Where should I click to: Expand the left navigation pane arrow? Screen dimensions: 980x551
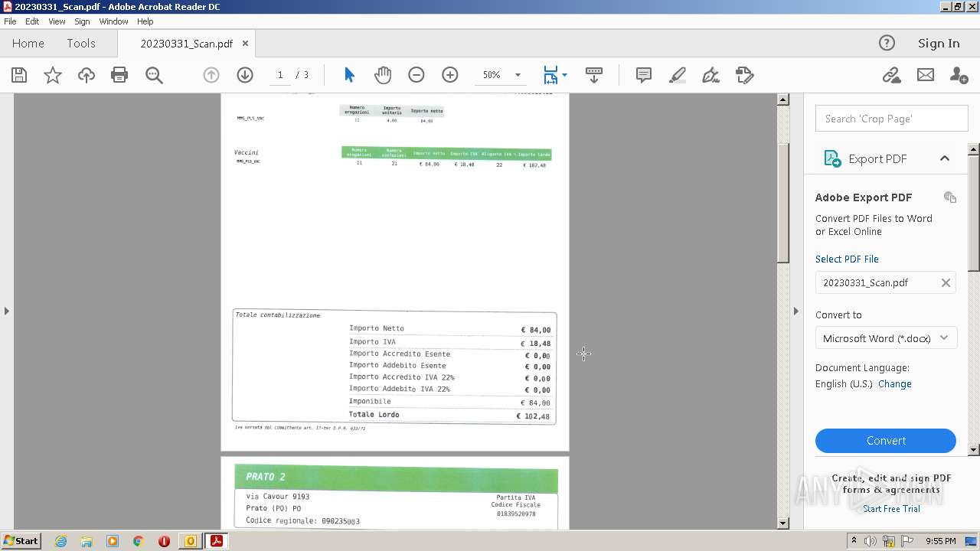coord(7,311)
